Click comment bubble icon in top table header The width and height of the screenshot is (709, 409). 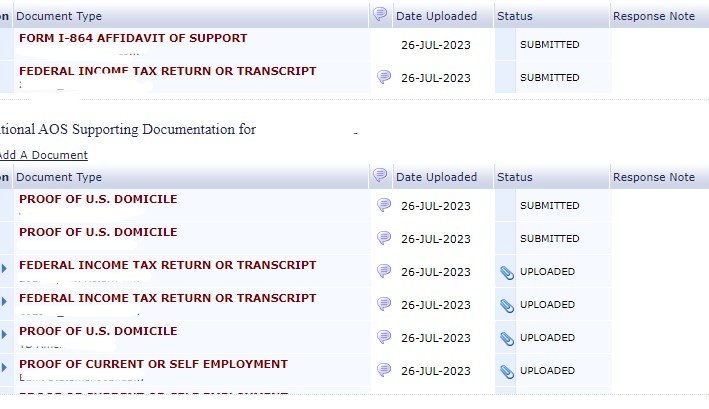tap(380, 14)
